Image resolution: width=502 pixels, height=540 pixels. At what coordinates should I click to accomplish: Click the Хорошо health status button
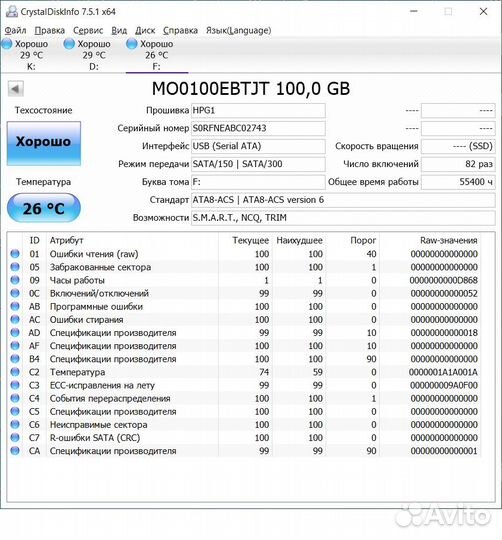click(44, 143)
